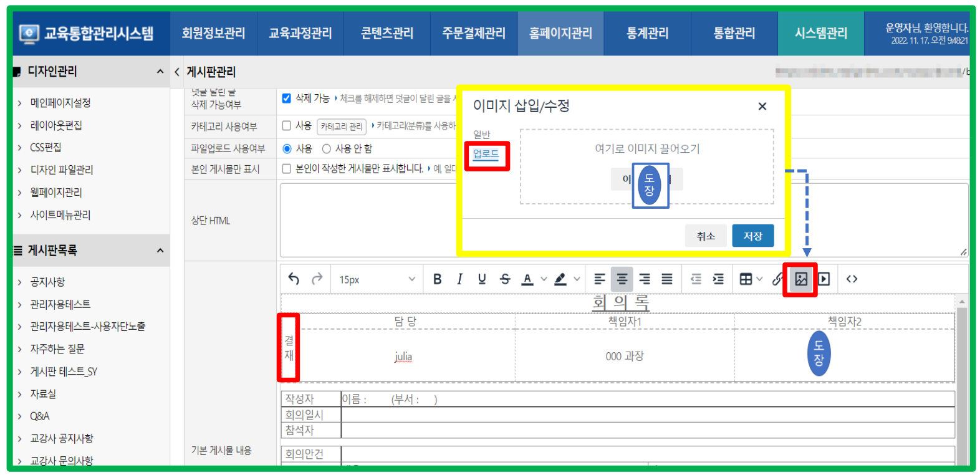Center-align text using toolbar icon
The image size is (980, 475).
coord(622,279)
